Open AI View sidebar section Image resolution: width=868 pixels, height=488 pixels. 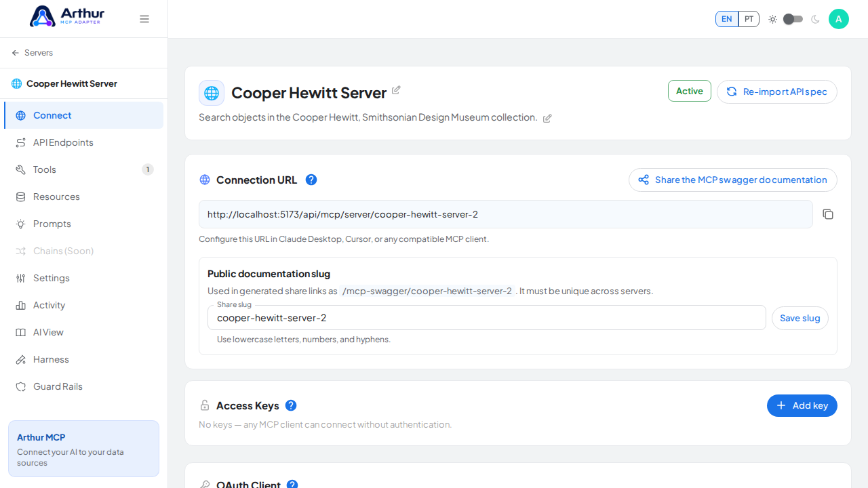pyautogui.click(x=84, y=332)
